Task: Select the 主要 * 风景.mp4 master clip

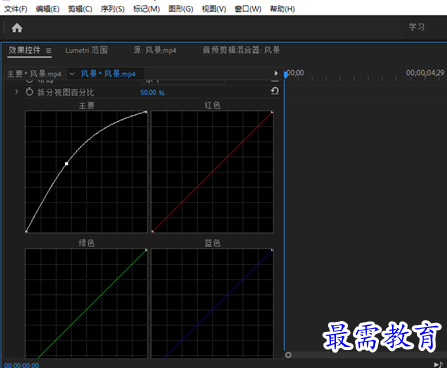Action: (x=34, y=74)
